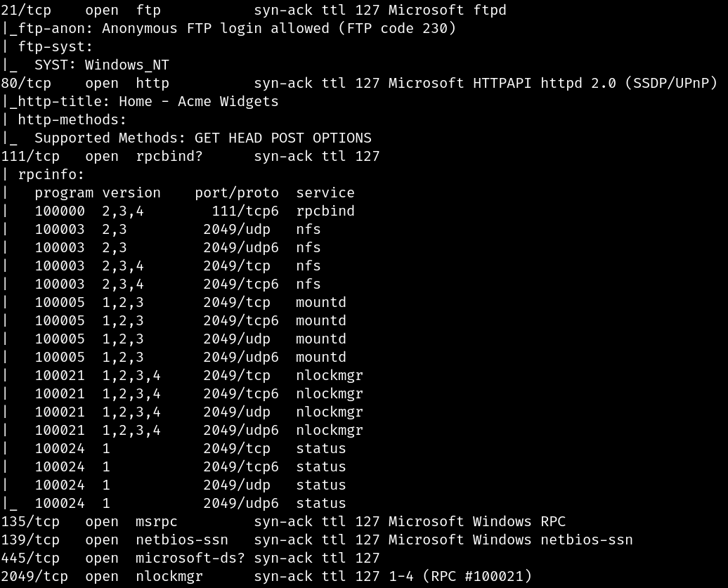Select the '135/tcp' msrpc line
Image resolution: width=728 pixels, height=588 pixels.
point(283,522)
